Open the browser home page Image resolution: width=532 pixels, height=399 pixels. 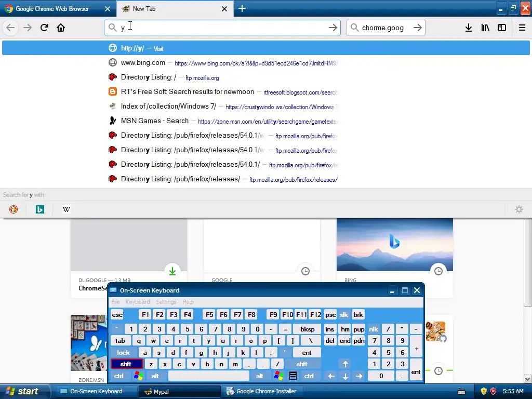coord(61,28)
